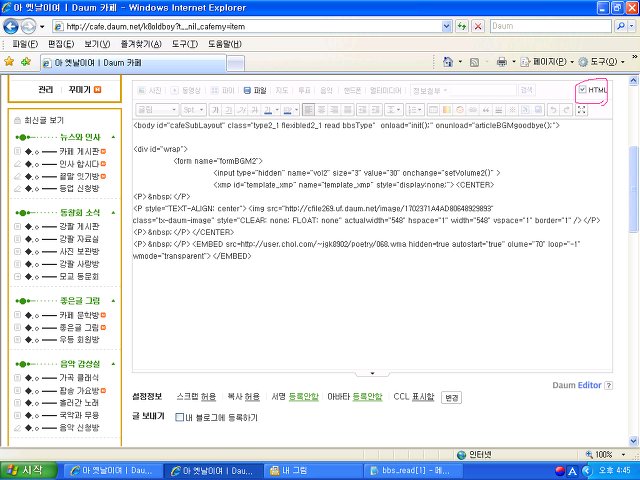Center-align text in the editor
This screenshot has height=480, width=640.
[322, 110]
